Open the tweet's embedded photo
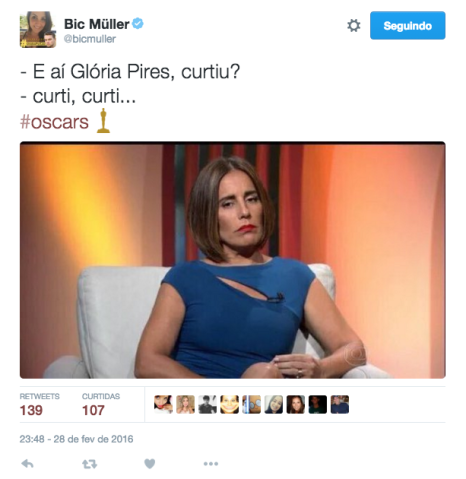Screen dimensions: 466x479 pos(233,260)
